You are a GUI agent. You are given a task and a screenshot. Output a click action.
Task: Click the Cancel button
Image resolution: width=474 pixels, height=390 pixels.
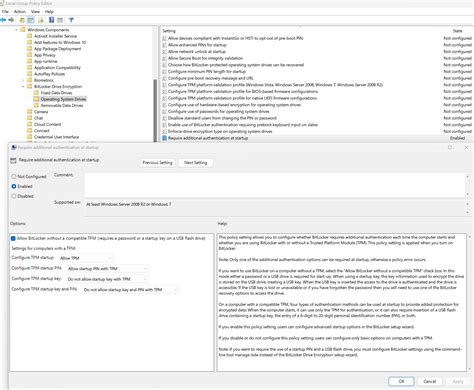(x=430, y=381)
